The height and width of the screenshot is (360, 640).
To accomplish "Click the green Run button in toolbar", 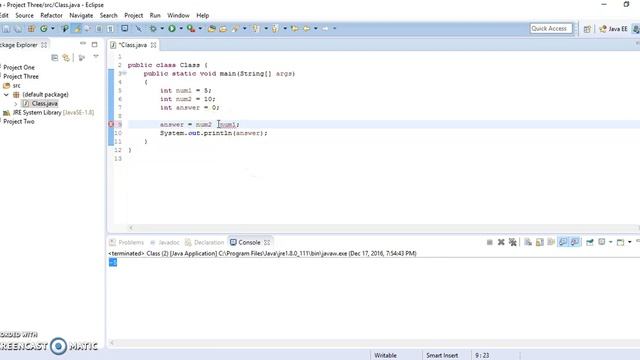I will 172,29.
